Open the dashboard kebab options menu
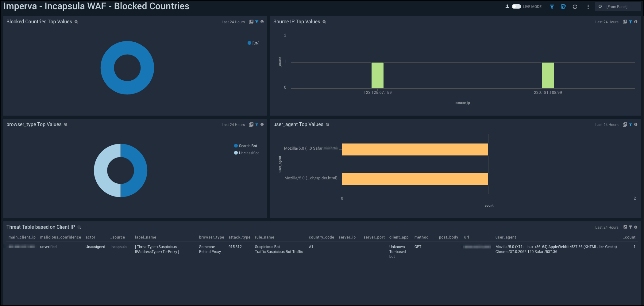The image size is (644, 306). pyautogui.click(x=588, y=6)
